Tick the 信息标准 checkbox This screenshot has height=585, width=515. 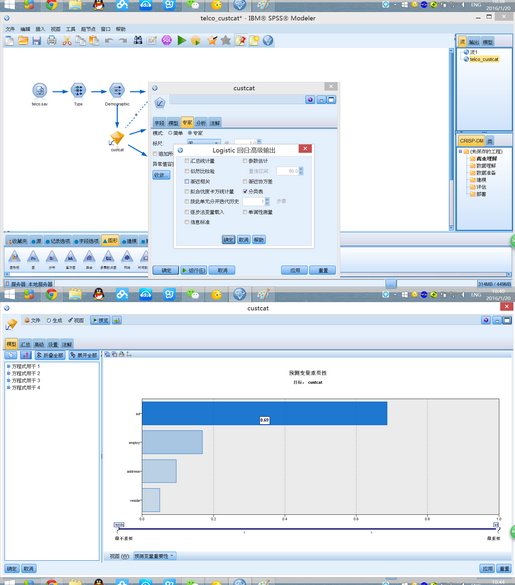point(187,222)
